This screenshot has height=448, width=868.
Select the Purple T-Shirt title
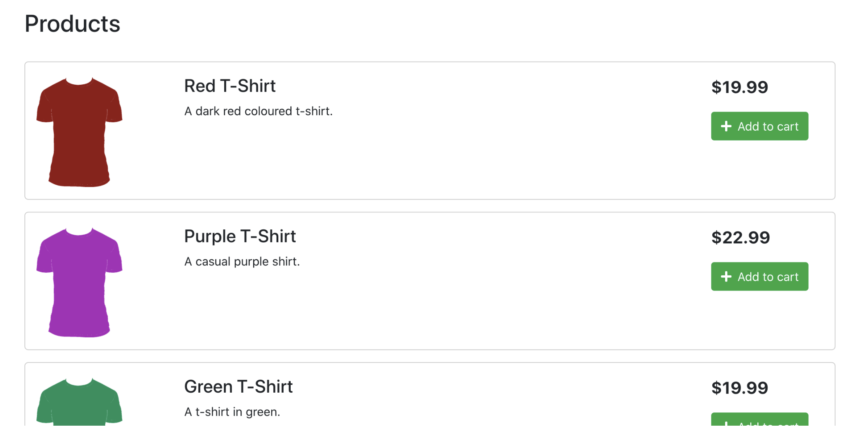pyautogui.click(x=240, y=236)
